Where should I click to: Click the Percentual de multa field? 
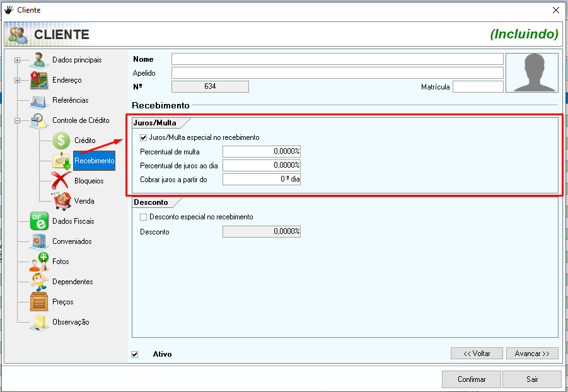pyautogui.click(x=261, y=151)
